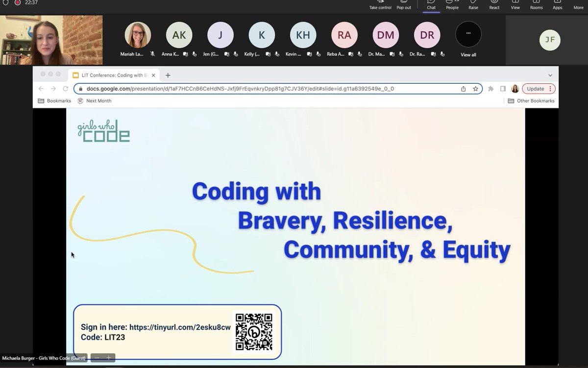Click Dr. Ra...'s camera-off icon
The image size is (588, 368).
coord(434,54)
